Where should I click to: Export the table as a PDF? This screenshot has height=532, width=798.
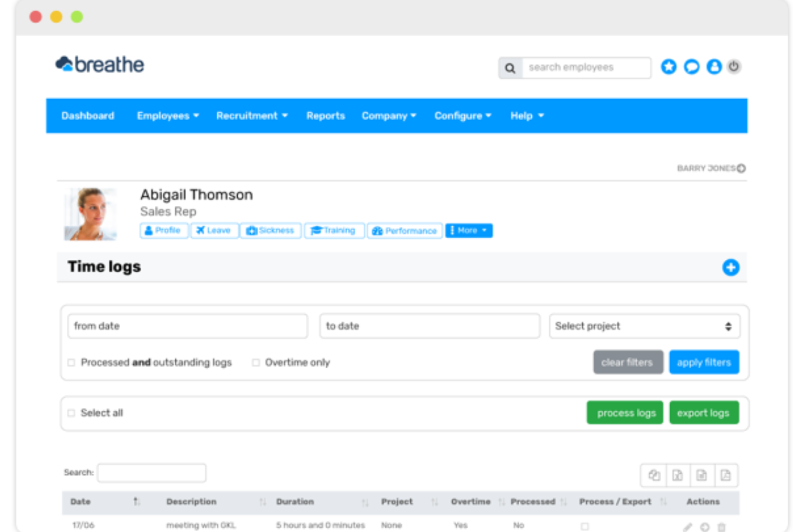pos(726,475)
